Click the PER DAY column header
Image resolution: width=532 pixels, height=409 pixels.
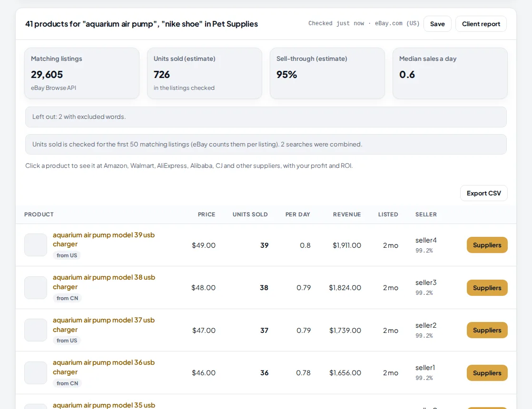click(297, 214)
